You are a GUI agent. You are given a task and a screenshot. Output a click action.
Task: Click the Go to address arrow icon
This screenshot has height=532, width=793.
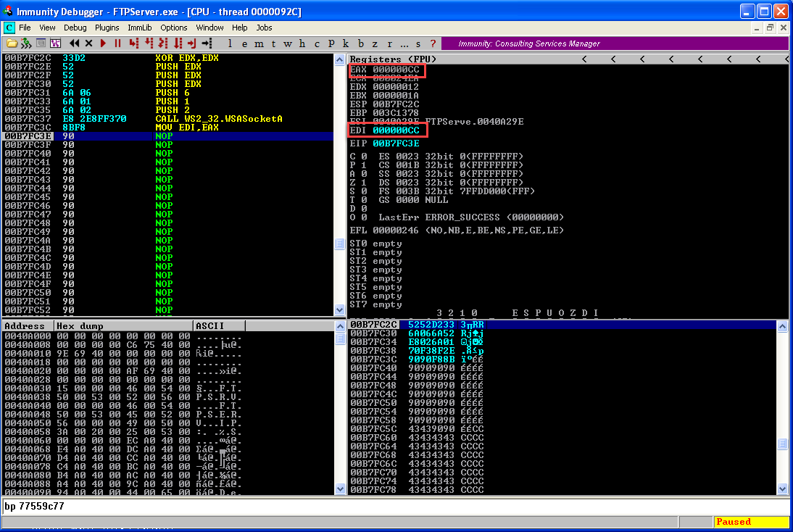click(x=208, y=43)
